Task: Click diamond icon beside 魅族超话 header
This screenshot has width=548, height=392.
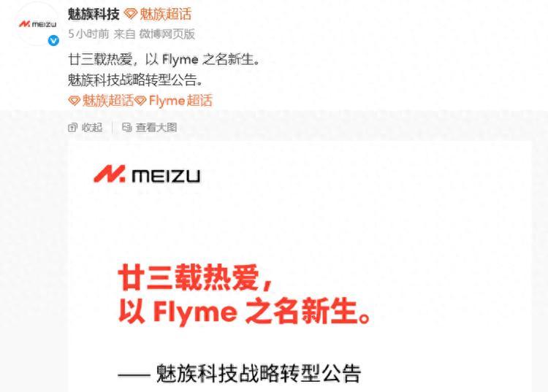Action: 131,15
